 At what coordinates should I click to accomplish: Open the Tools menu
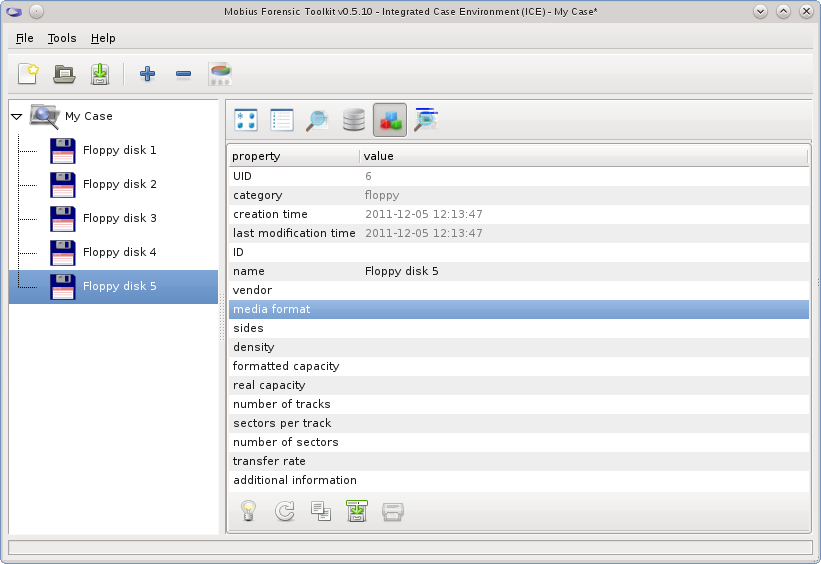click(62, 38)
